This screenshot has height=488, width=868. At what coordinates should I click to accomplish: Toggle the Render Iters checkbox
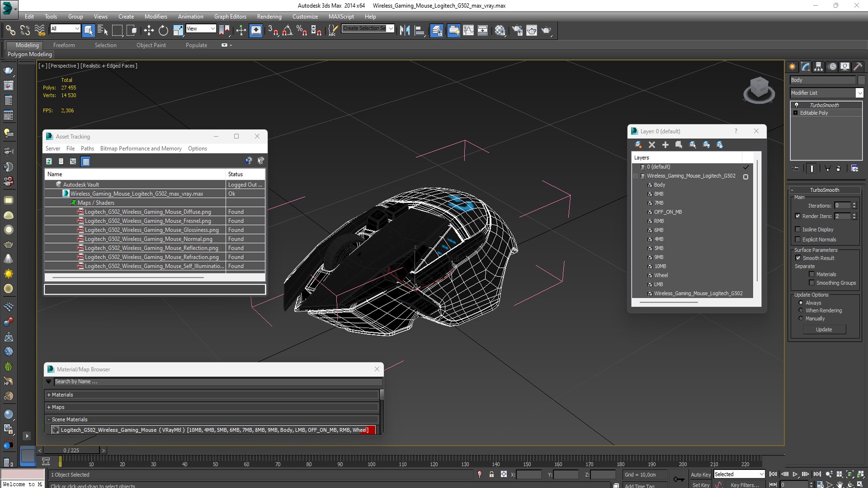pos(798,216)
